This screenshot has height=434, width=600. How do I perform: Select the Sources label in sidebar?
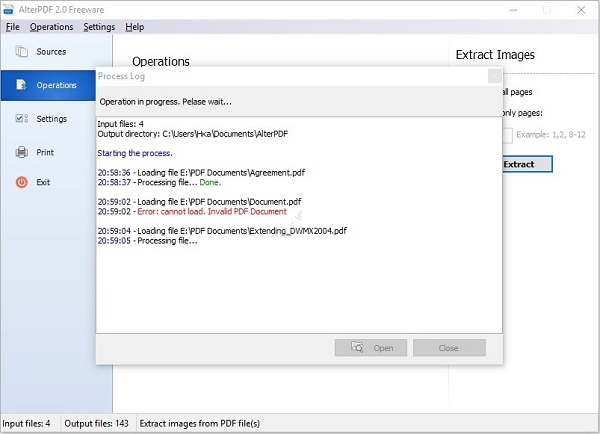(x=51, y=52)
